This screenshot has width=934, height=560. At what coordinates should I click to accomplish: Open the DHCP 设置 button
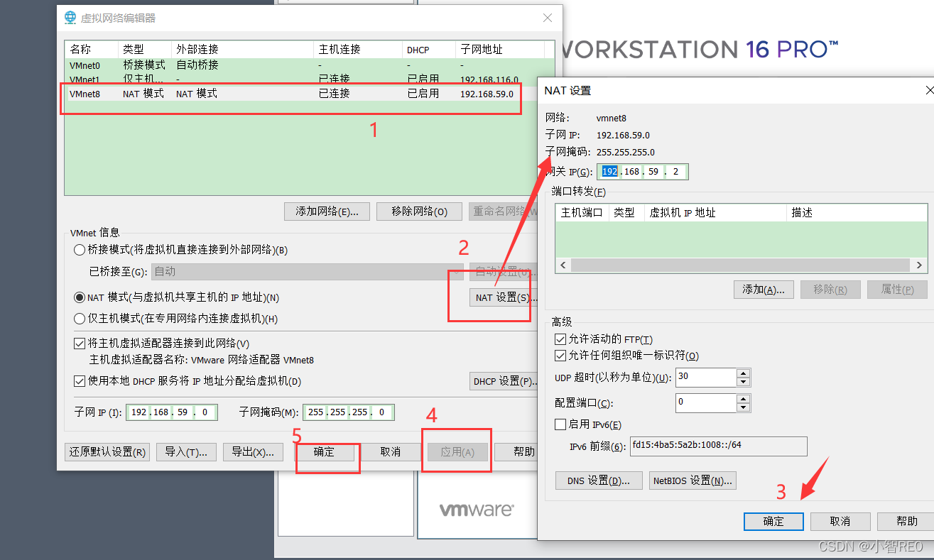click(504, 381)
